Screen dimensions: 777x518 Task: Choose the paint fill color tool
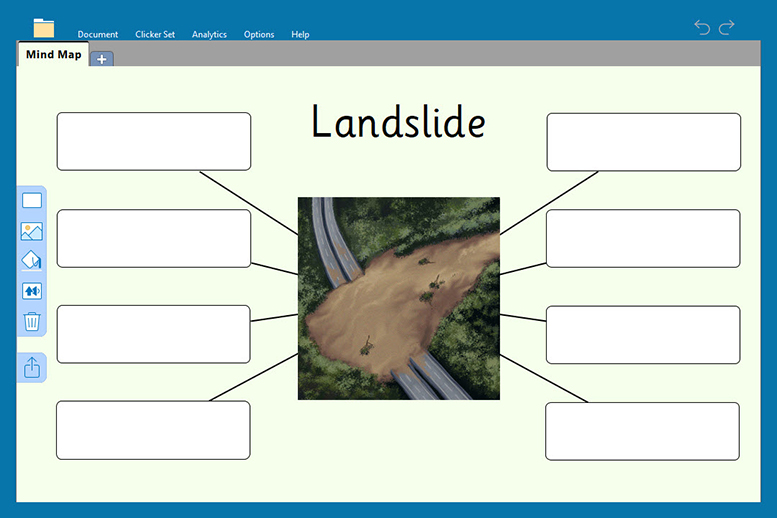click(x=32, y=261)
